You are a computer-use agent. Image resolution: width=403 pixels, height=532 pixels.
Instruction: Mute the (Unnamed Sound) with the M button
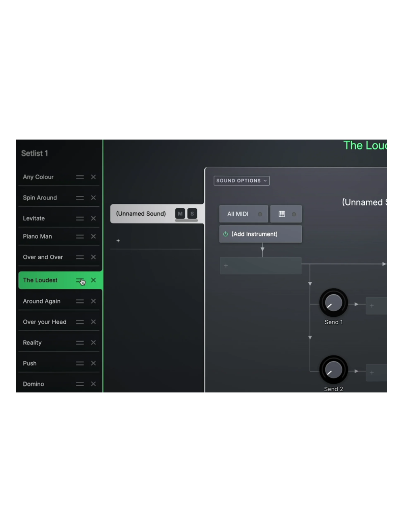tap(180, 214)
